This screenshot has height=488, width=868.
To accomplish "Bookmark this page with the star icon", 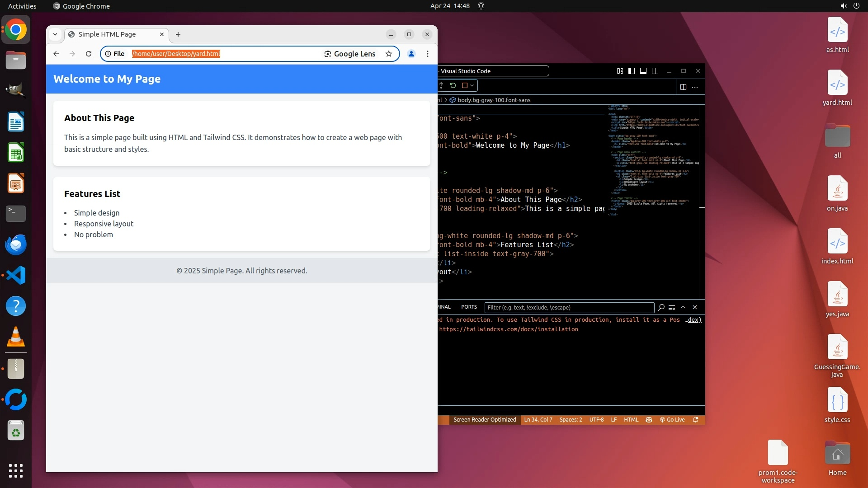I will 388,54.
